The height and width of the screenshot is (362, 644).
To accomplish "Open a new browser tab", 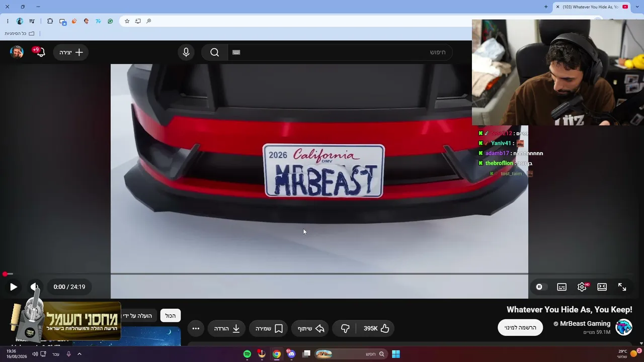I will tap(546, 7).
